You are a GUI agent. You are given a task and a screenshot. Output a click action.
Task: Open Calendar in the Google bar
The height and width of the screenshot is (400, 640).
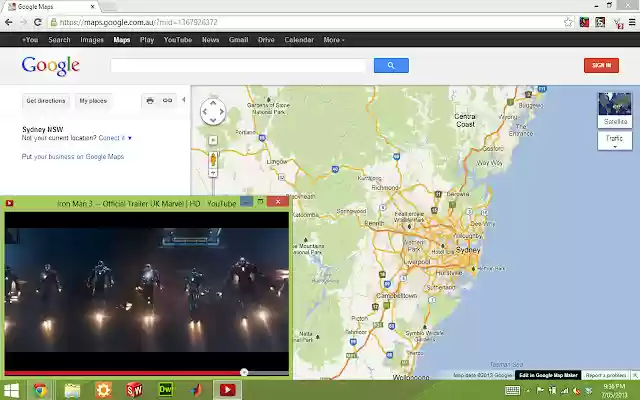299,40
